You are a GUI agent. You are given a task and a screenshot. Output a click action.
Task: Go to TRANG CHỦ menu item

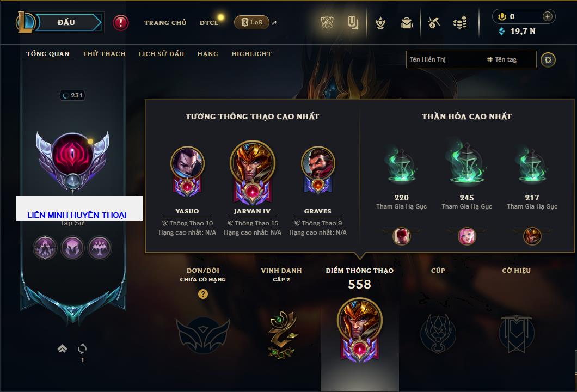coord(165,23)
